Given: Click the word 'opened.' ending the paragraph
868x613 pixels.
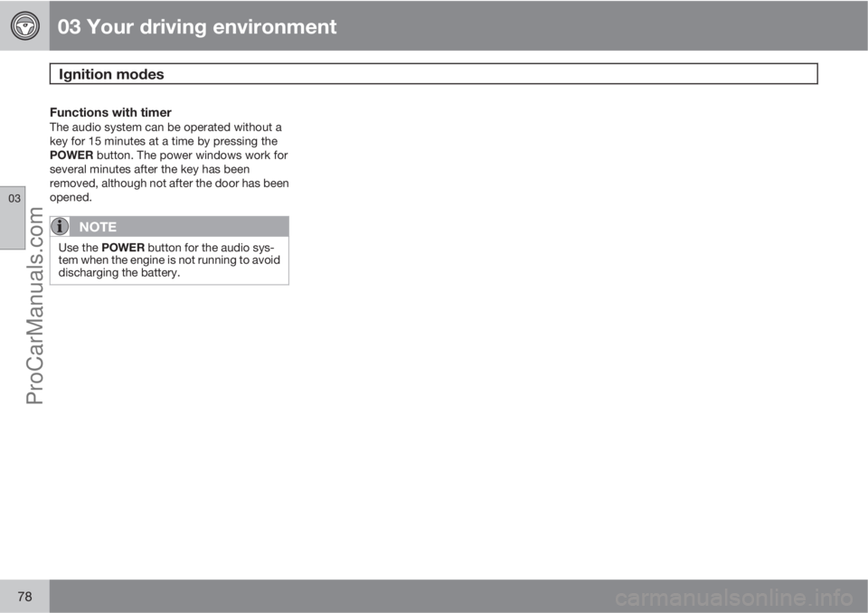Looking at the screenshot, I should 71,197.
